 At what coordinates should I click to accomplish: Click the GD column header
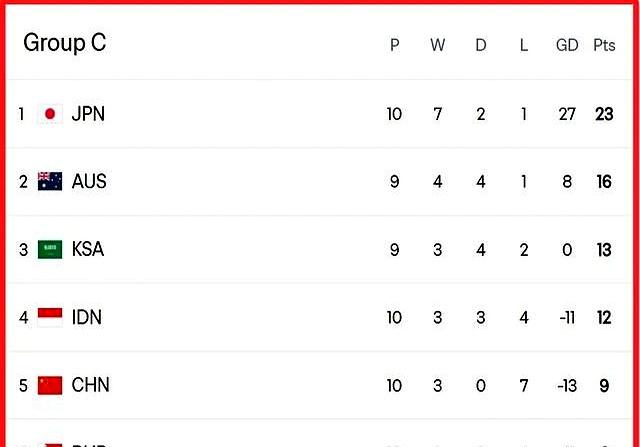[567, 45]
